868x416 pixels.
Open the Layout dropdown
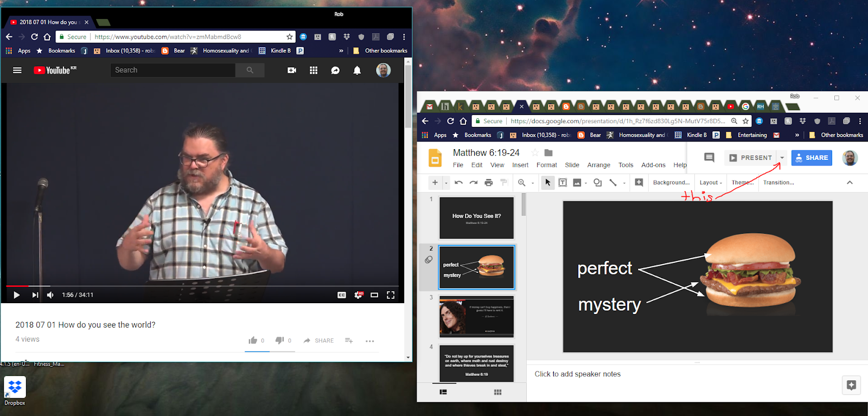711,183
